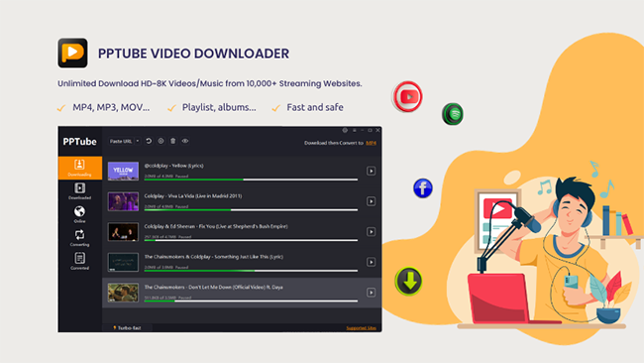Open the Supported Sites link
This screenshot has height=363, width=644.
pos(361,328)
